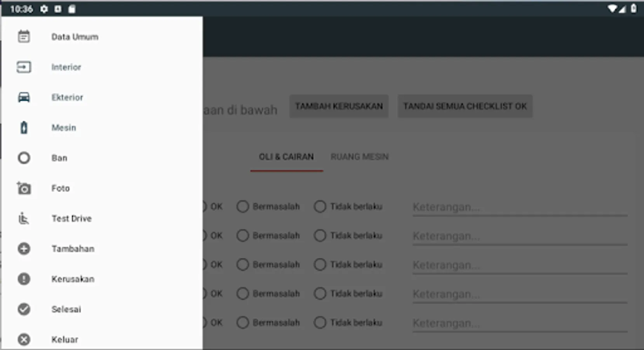The width and height of the screenshot is (644, 350).
Task: Select Tidak berlaku radio in second row
Action: click(x=320, y=236)
